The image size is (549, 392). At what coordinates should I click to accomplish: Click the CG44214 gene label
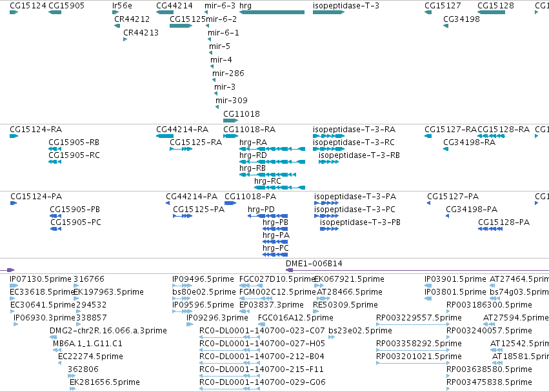(174, 6)
